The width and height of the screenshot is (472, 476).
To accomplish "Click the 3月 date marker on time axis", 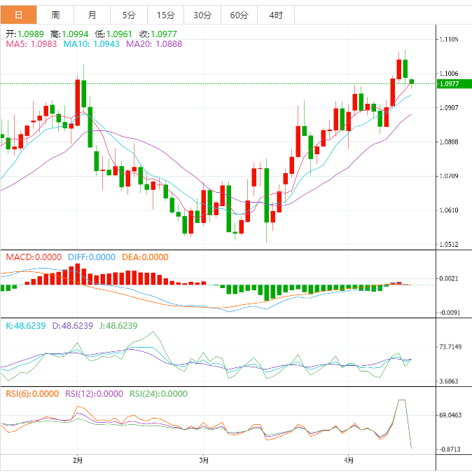I will (203, 461).
